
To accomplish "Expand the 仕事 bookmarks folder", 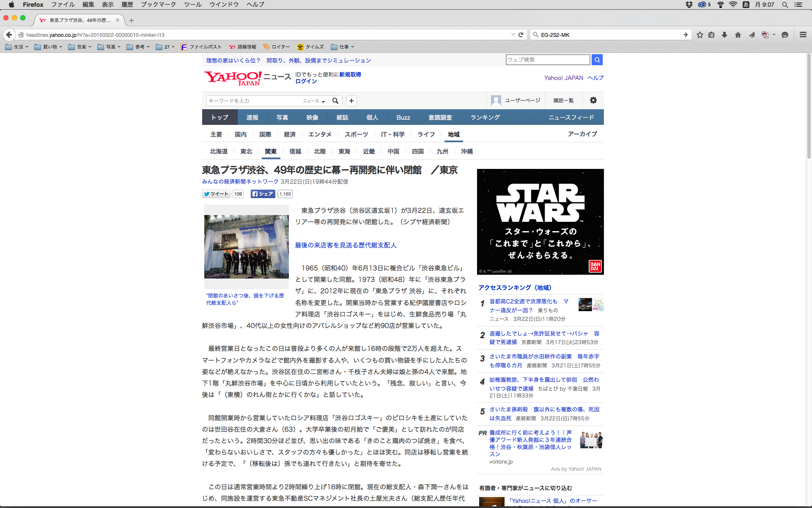I will pyautogui.click(x=342, y=47).
